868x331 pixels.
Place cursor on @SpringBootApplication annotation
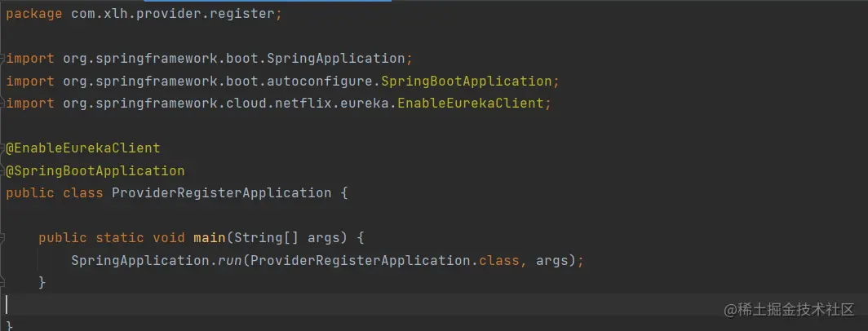[95, 171]
